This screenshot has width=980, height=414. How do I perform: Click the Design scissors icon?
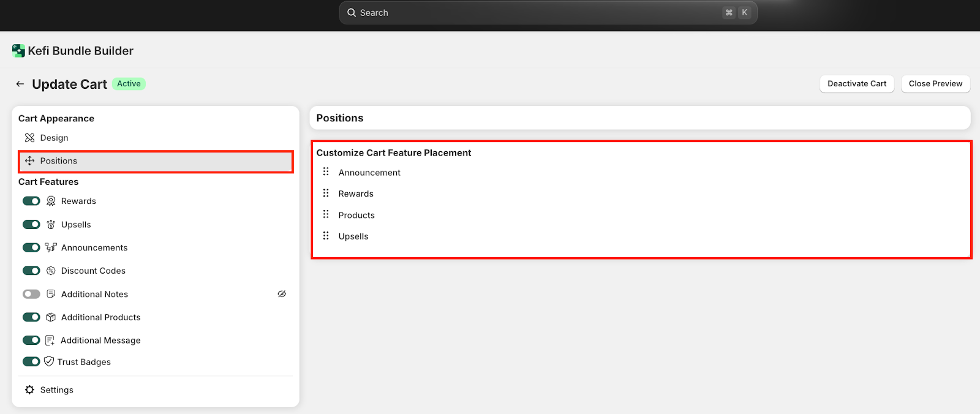click(29, 138)
